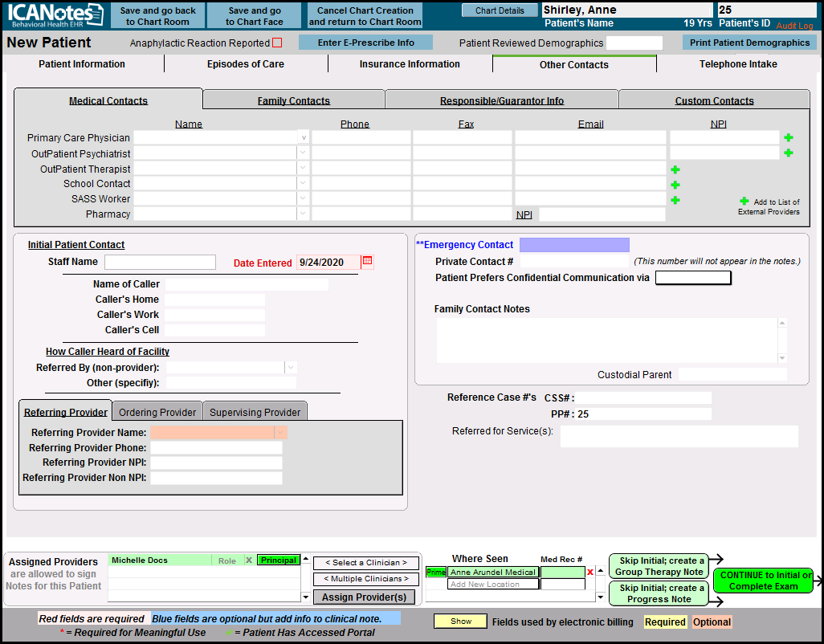
Task: Click green plus beside OutPatient Therapist row
Action: [675, 169]
